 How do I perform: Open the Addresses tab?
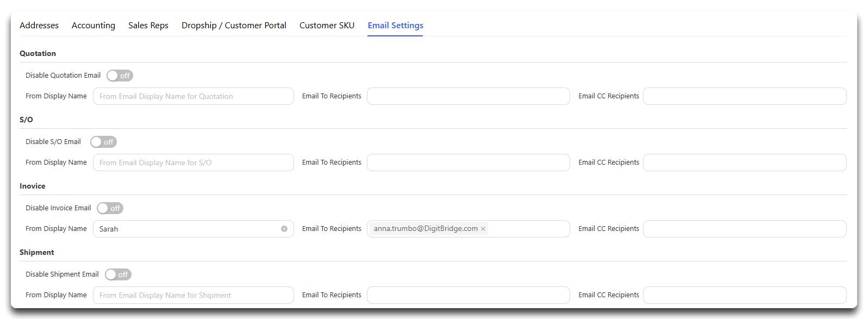coord(39,26)
